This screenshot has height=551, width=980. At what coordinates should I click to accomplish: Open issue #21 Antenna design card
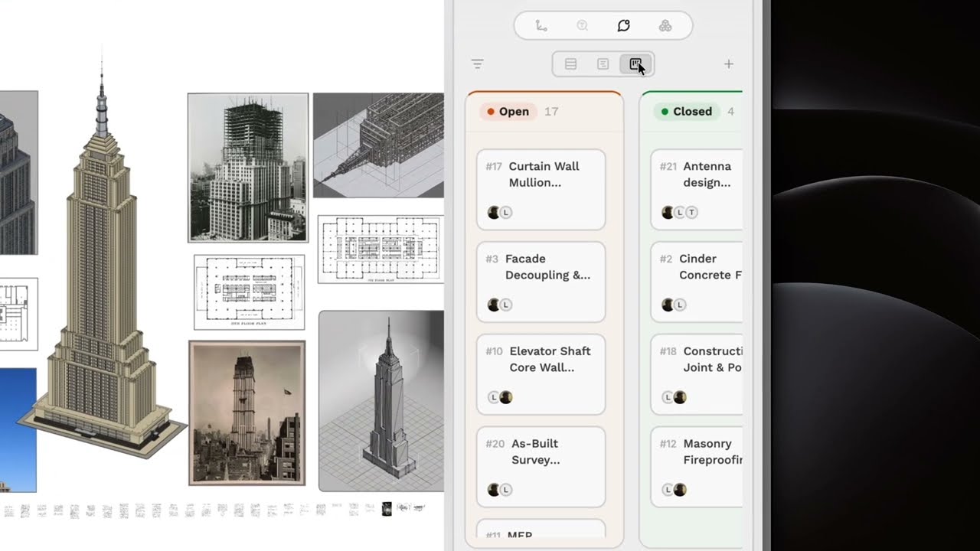coord(697,189)
